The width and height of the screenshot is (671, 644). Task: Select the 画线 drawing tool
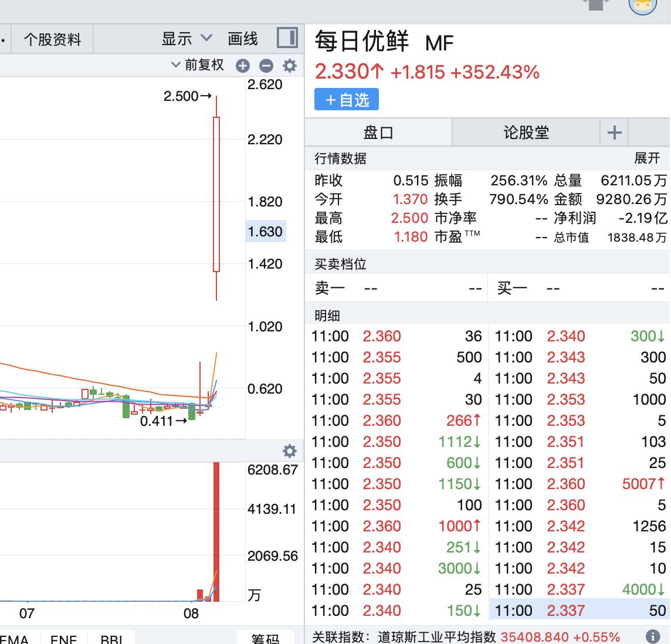click(x=243, y=39)
